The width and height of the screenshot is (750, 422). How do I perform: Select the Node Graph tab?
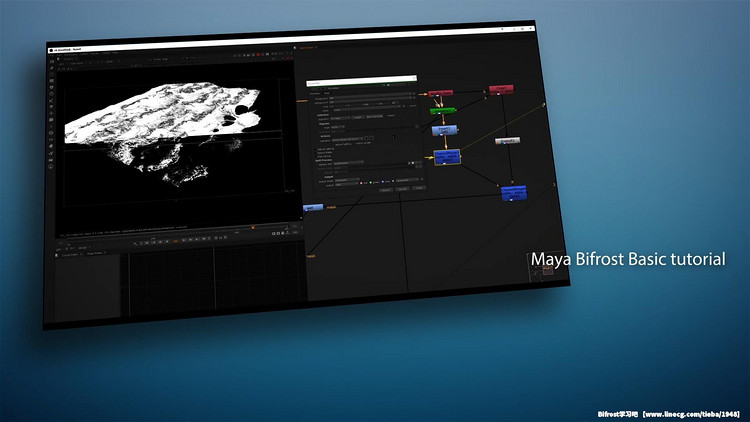pos(306,47)
